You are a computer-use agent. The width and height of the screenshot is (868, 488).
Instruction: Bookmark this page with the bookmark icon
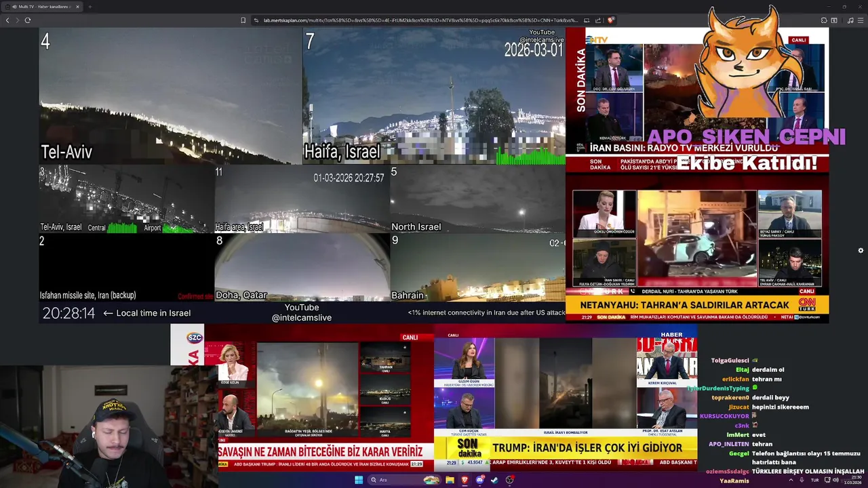point(243,20)
